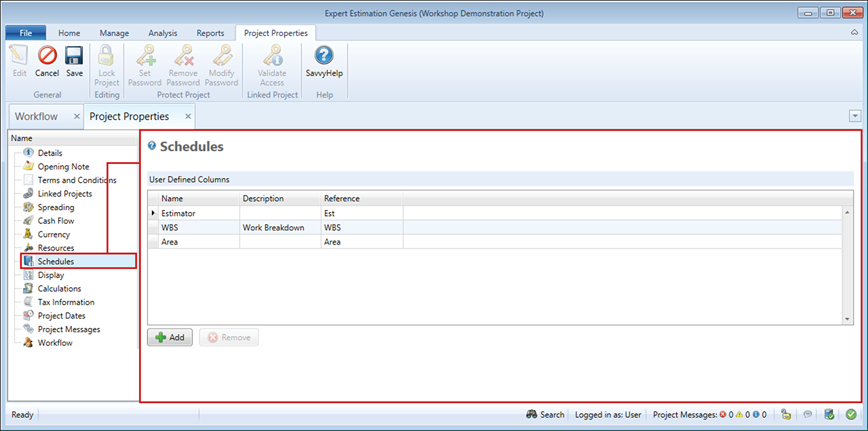Select Cash Flow in properties tree

pos(56,221)
